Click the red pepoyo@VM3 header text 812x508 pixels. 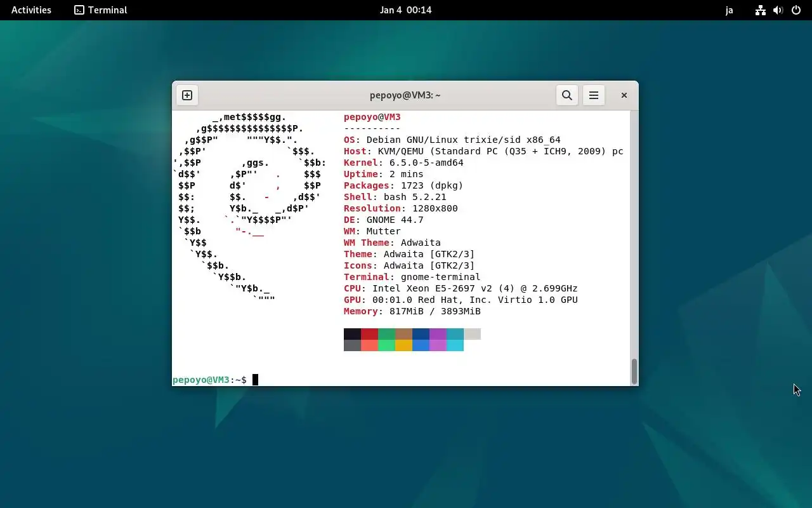372,117
